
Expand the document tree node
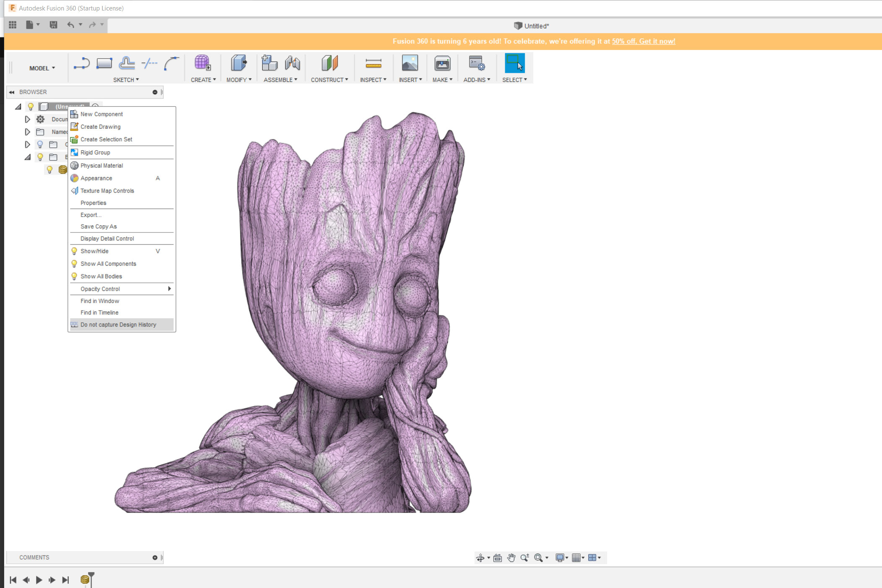[x=26, y=119]
